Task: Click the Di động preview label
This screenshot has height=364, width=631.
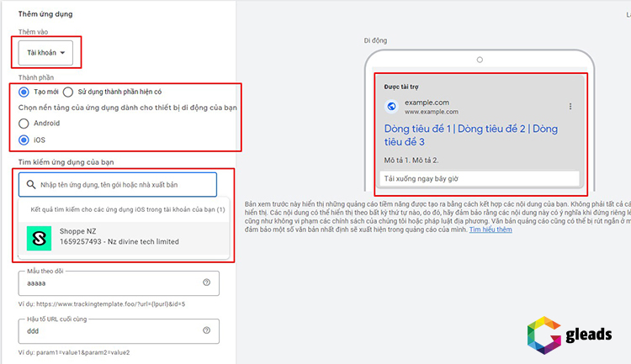Action: point(374,40)
